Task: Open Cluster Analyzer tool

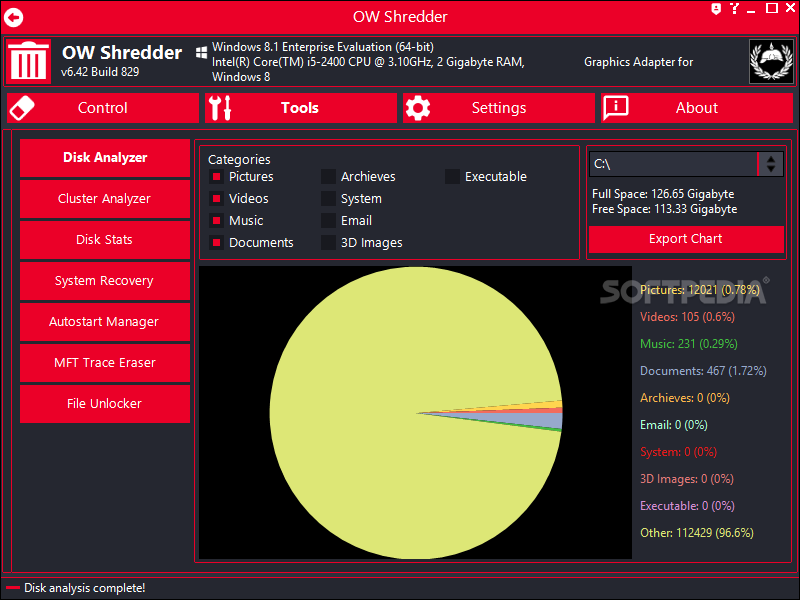Action: point(105,198)
